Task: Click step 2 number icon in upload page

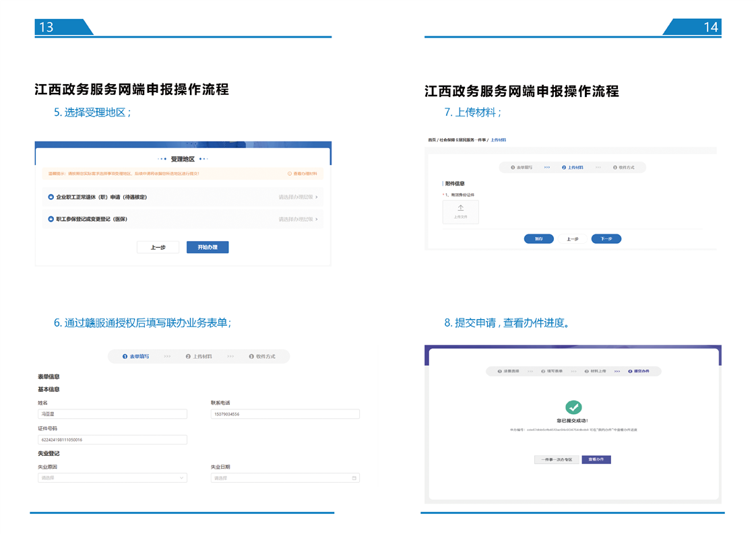Action: [x=564, y=167]
